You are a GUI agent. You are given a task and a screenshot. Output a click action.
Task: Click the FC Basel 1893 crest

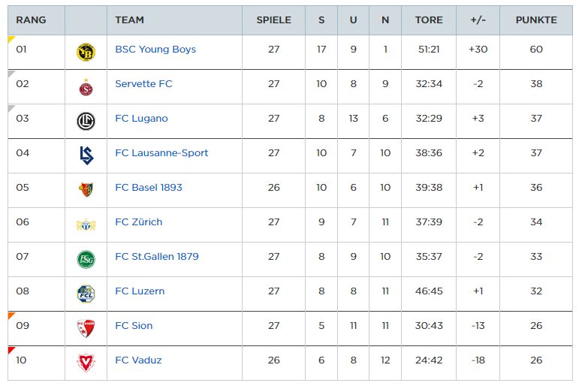(86, 190)
